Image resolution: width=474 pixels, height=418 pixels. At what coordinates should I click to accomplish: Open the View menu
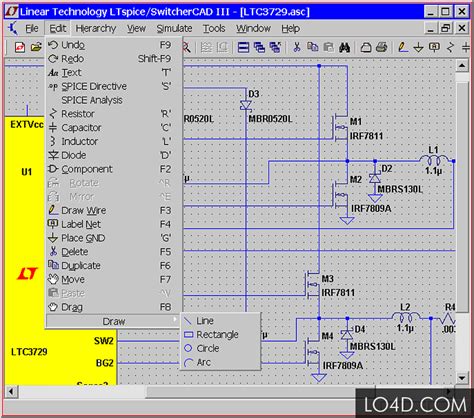pos(136,29)
